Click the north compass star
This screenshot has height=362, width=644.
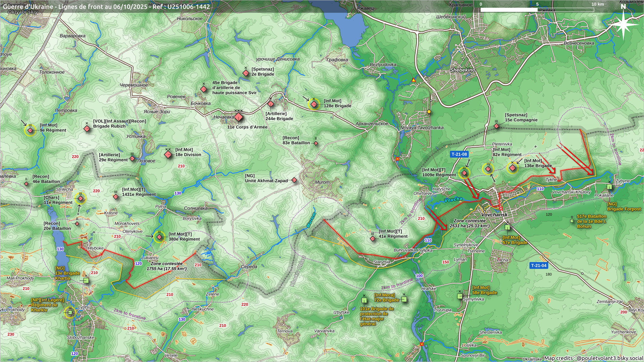(x=624, y=24)
